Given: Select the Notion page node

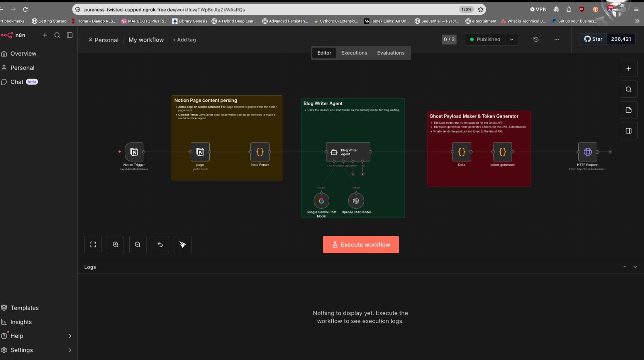Looking at the screenshot, I should coord(200,152).
